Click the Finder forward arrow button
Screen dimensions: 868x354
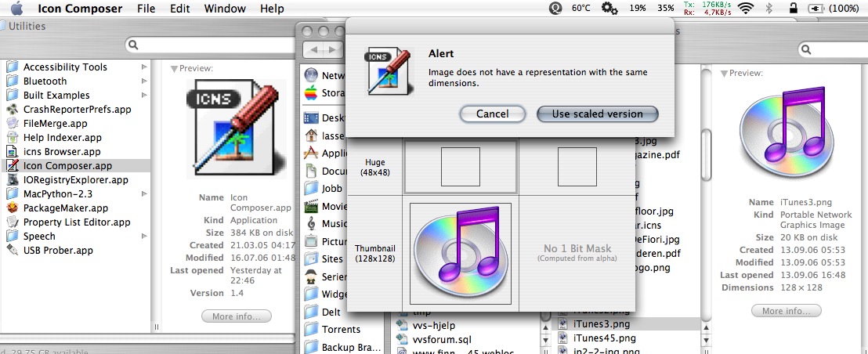point(332,49)
